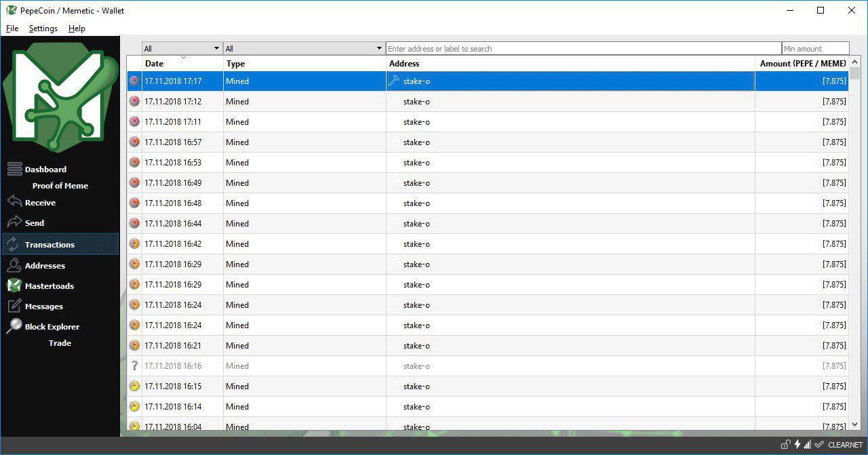The image size is (868, 455).
Task: Open the Messages page
Action: point(44,306)
